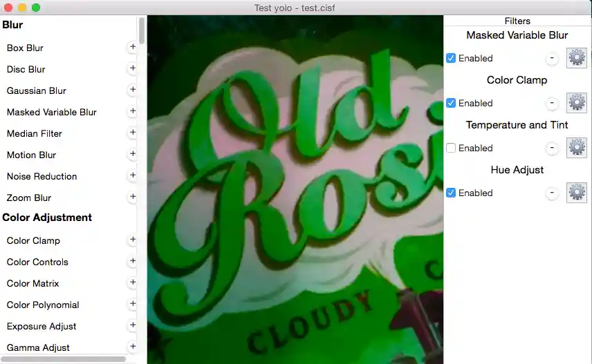Add the Noise Reduction filter

(133, 175)
